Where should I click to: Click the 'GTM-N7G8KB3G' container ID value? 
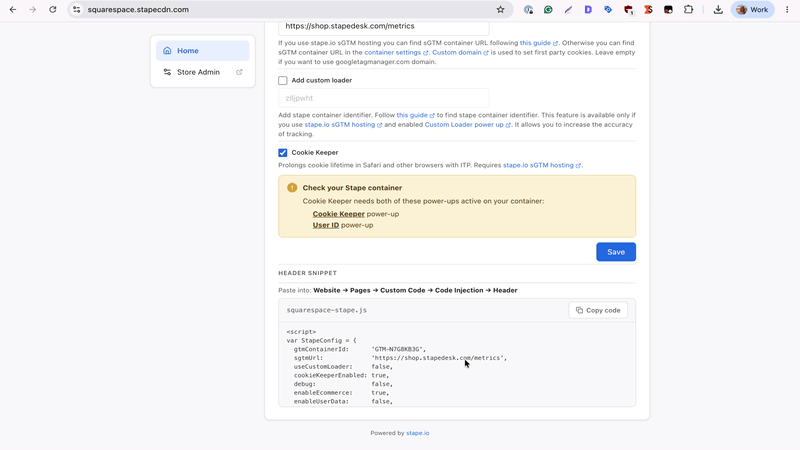pyautogui.click(x=398, y=349)
